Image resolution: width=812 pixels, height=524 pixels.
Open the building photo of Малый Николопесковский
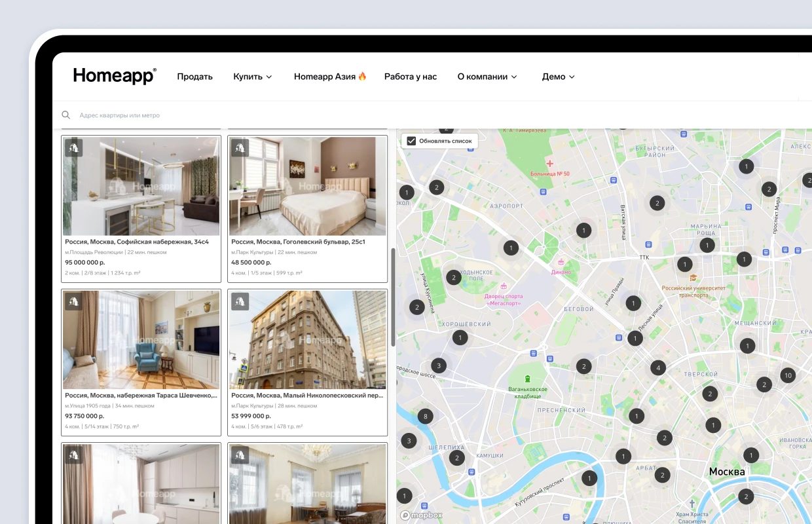coord(307,340)
